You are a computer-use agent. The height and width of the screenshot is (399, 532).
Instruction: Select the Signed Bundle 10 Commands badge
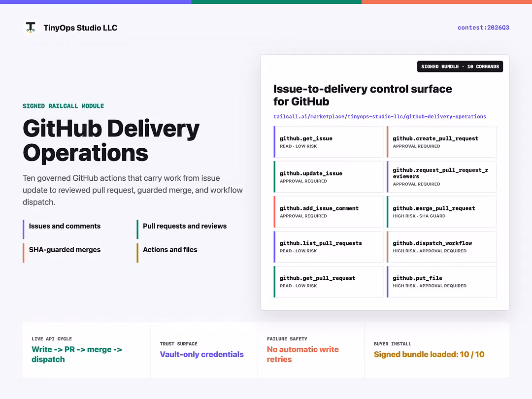tap(460, 66)
